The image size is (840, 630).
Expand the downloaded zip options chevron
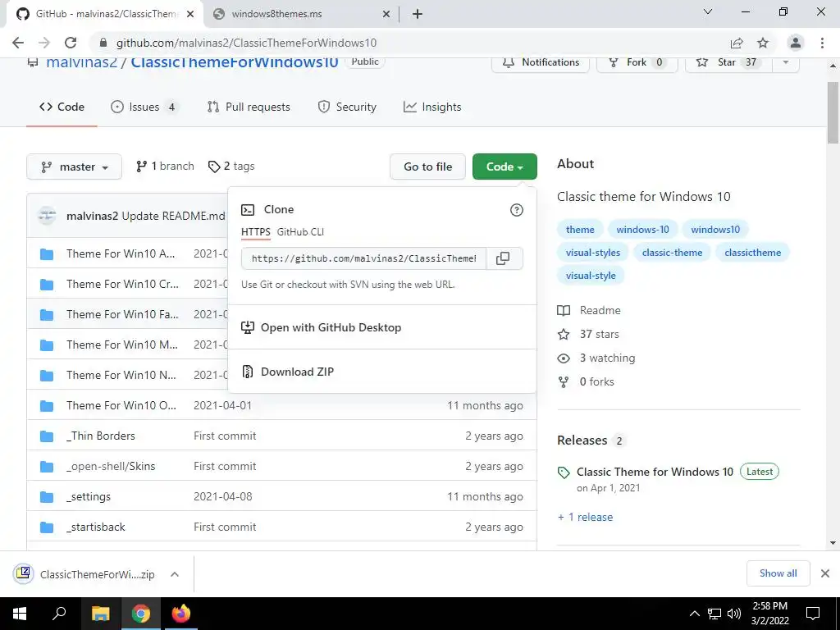coord(174,574)
